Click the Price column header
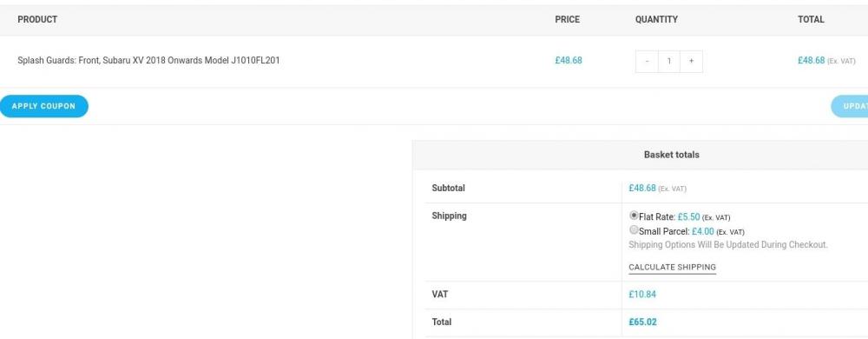The image size is (868, 339). coord(568,19)
